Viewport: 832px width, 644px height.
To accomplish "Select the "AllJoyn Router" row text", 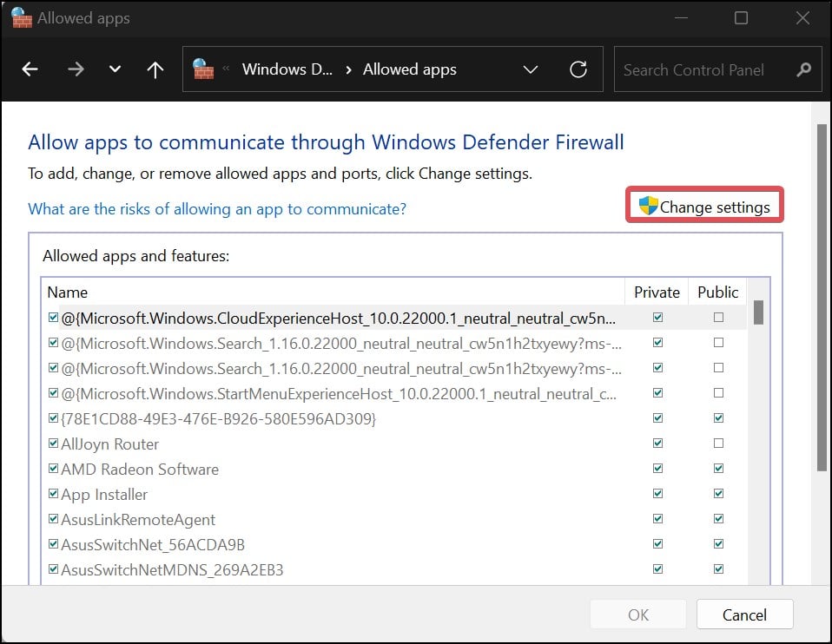I will click(109, 444).
